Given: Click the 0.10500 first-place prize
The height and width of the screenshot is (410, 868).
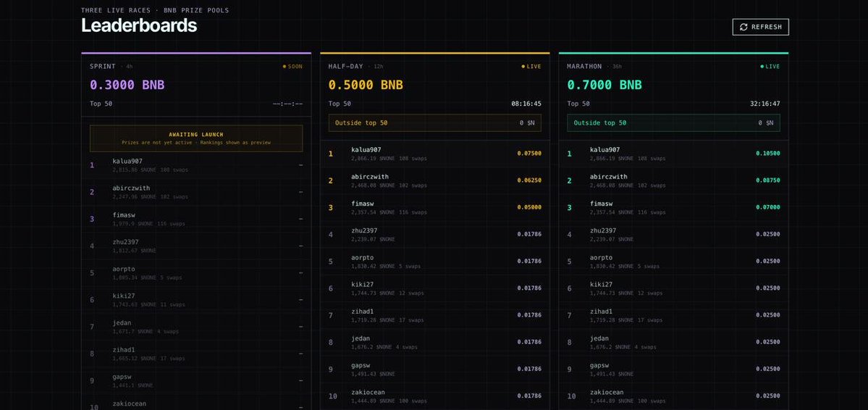Looking at the screenshot, I should point(768,154).
